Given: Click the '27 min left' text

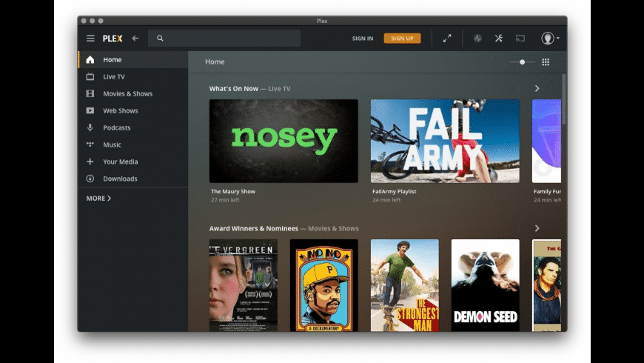Looking at the screenshot, I should click(x=225, y=200).
